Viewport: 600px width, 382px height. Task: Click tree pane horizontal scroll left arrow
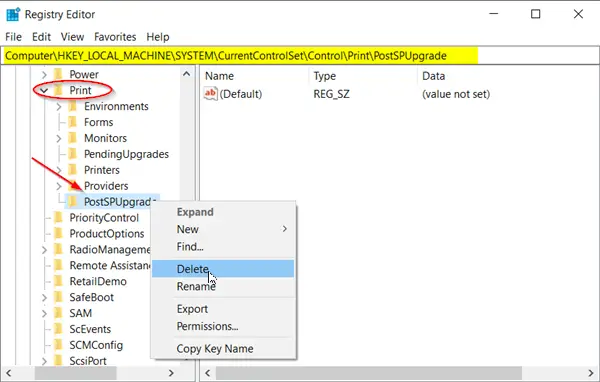tap(8, 373)
